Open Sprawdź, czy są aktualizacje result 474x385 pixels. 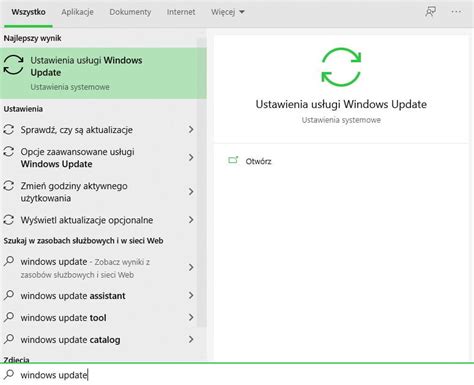(98, 130)
